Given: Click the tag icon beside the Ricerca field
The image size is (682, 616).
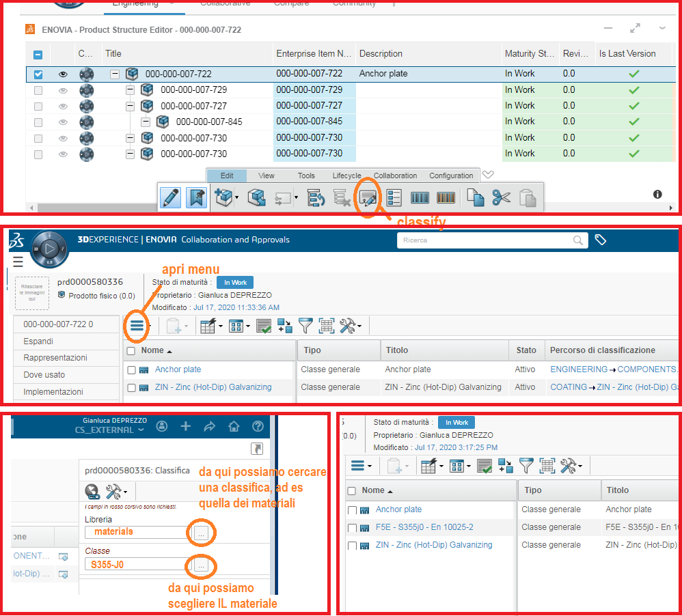Looking at the screenshot, I should point(601,240).
